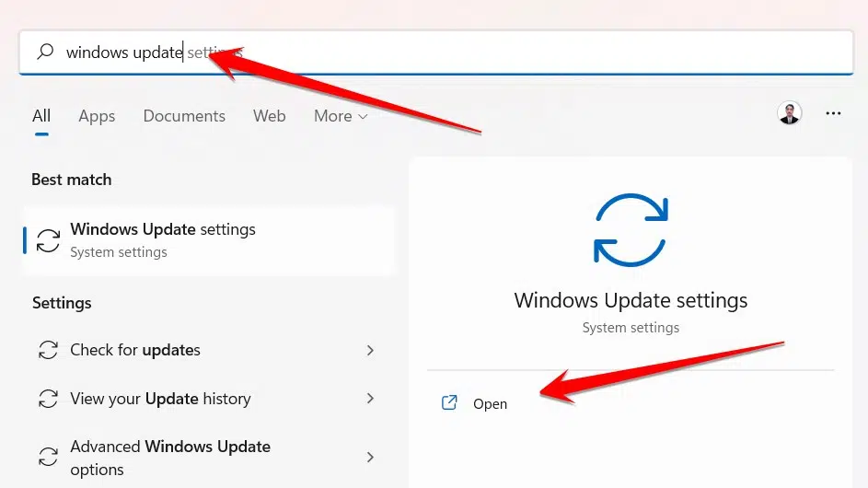Expand the Check for updates chevron arrow

click(370, 350)
